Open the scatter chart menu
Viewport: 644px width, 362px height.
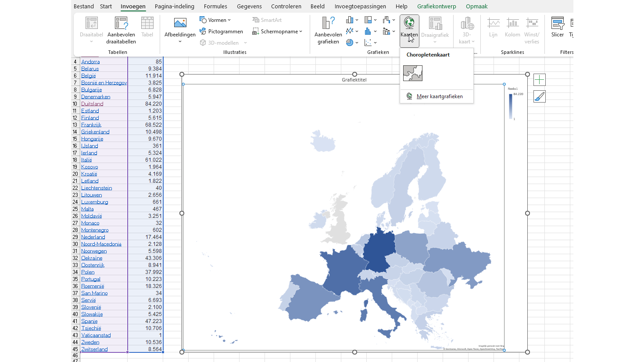click(x=370, y=43)
